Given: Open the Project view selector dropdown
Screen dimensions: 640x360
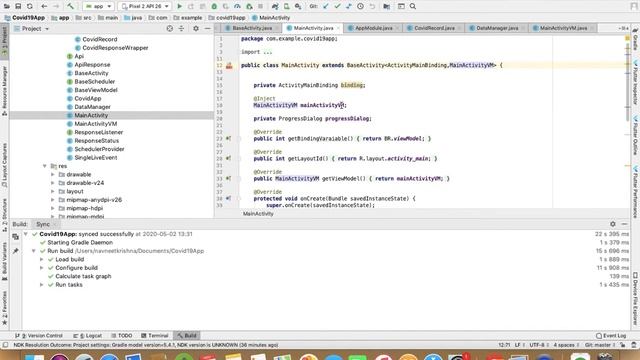Looking at the screenshot, I should click(x=31, y=29).
